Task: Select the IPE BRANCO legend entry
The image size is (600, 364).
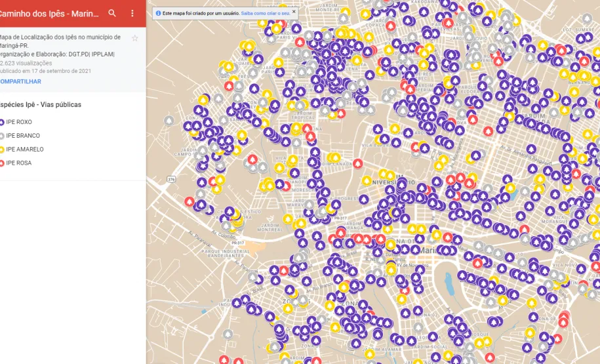Action: (x=22, y=136)
